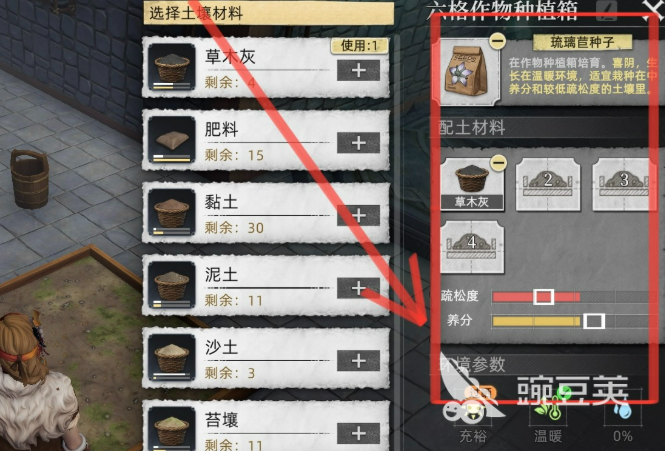The image size is (665, 451).
Task: Remove the 琉璃苣种子 seed with minus button
Action: click(497, 41)
